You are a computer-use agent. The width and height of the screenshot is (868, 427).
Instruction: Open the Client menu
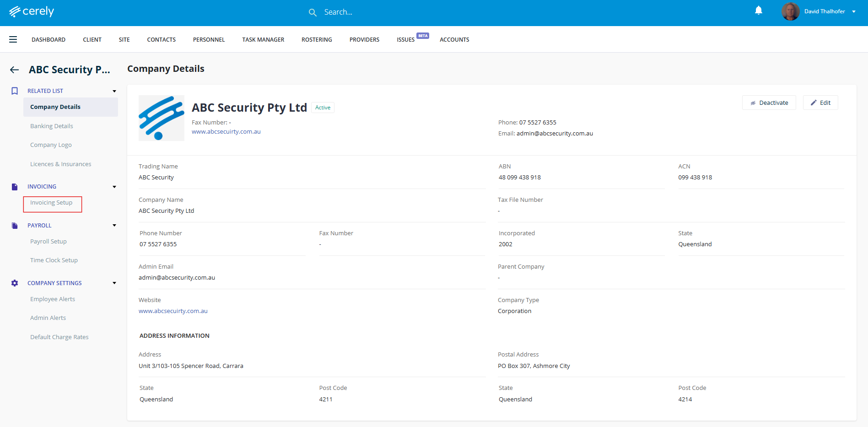point(92,40)
